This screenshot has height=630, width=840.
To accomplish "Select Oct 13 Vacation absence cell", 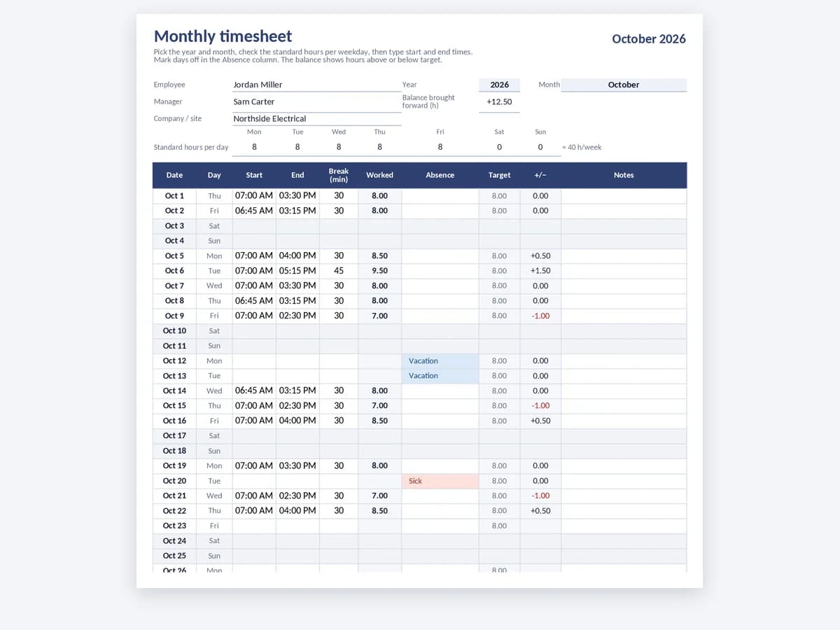I will tap(440, 376).
